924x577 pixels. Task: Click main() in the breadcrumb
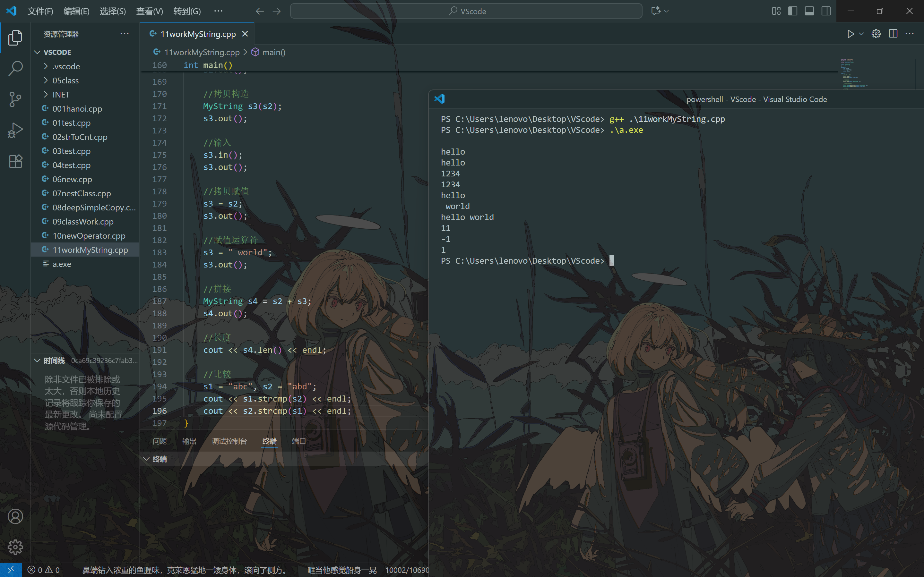[x=273, y=52]
